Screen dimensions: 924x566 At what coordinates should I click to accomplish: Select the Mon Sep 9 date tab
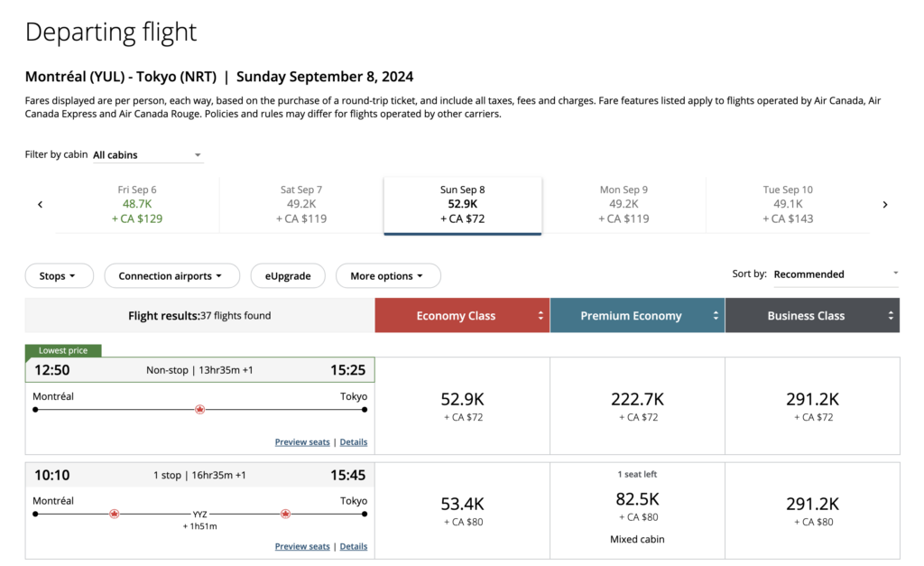point(624,204)
